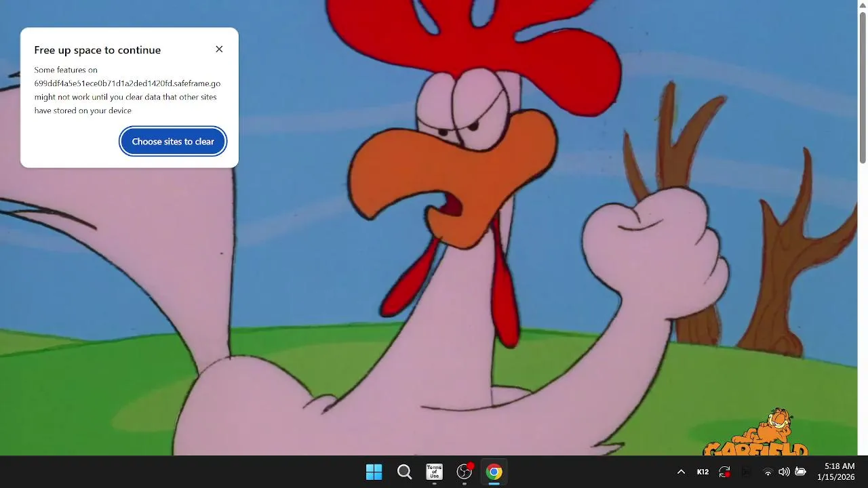Open the Terms of Use taskbar app
The height and width of the screenshot is (488, 868).
click(x=434, y=472)
